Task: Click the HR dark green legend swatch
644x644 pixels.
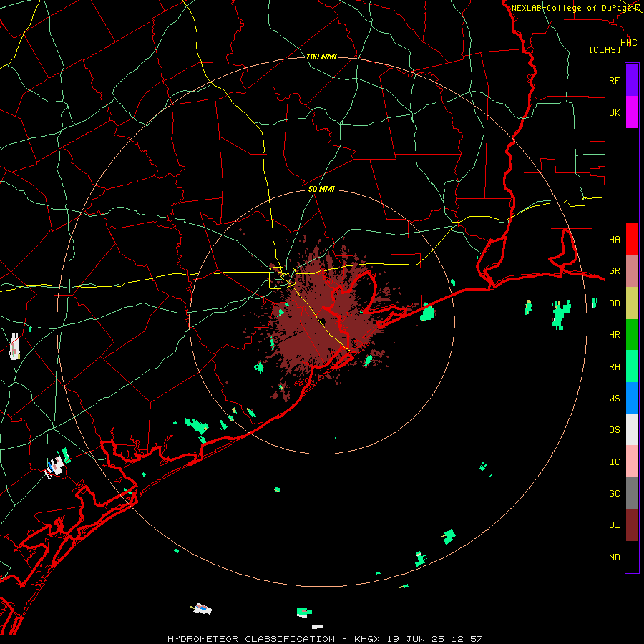Action: pos(632,334)
